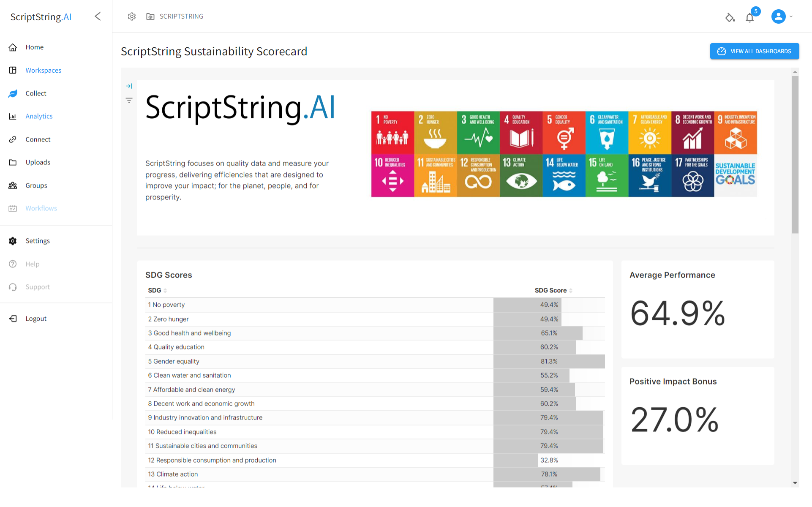This screenshot has height=507, width=812.
Task: Click the 59.4% score cell
Action: [x=549, y=390]
